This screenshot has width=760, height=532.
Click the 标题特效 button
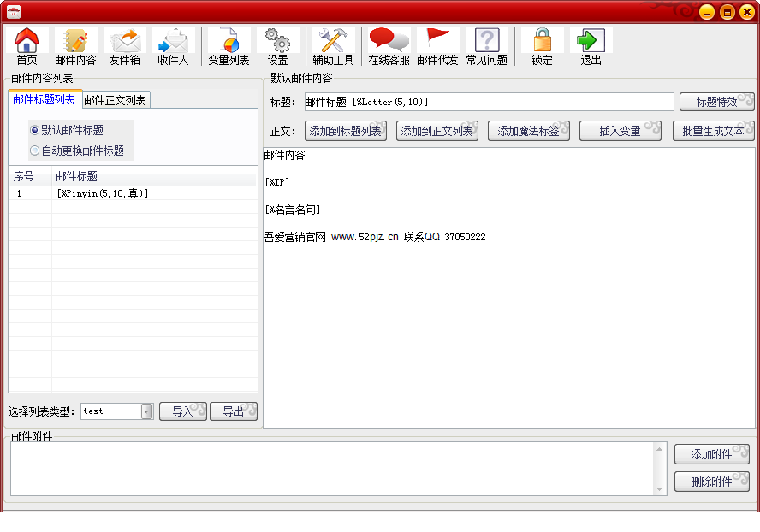(717, 102)
